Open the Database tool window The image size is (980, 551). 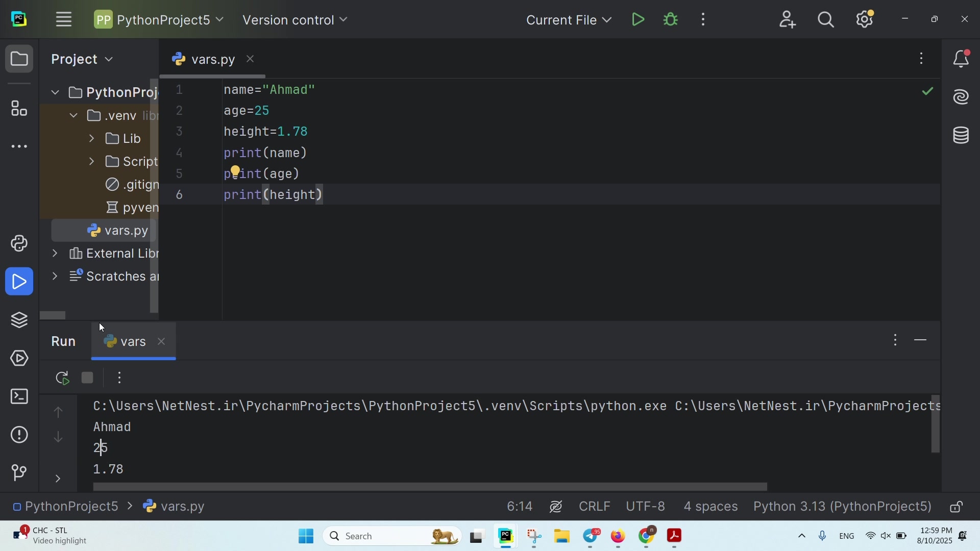(962, 136)
